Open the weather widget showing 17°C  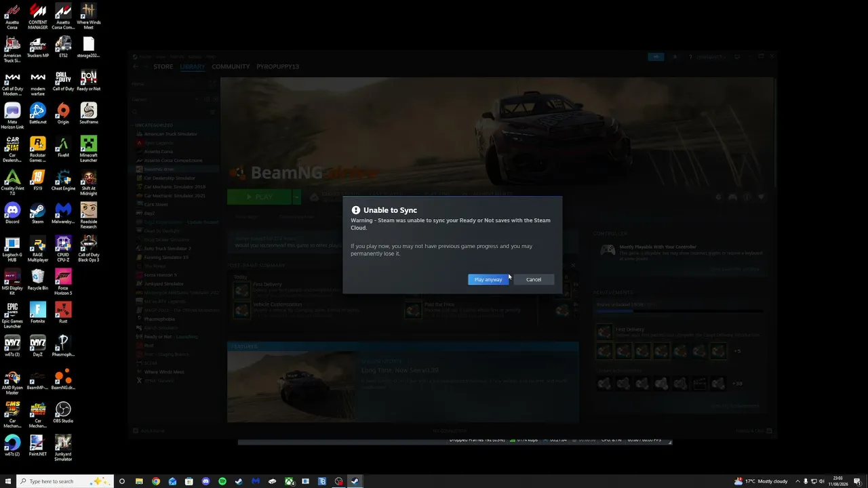[x=760, y=481]
